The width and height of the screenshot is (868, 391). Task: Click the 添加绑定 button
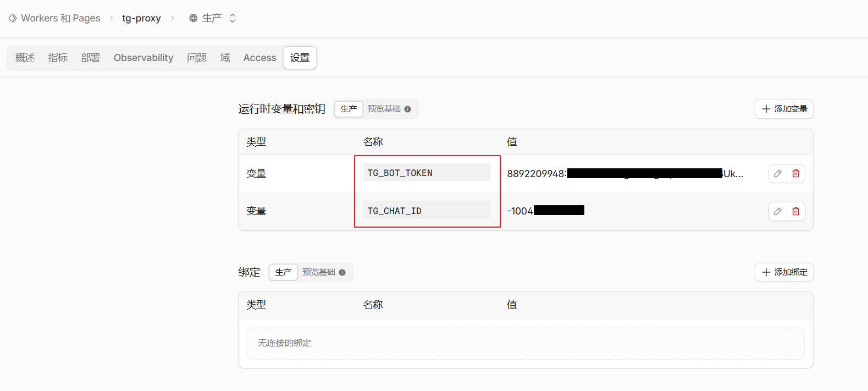[784, 272]
